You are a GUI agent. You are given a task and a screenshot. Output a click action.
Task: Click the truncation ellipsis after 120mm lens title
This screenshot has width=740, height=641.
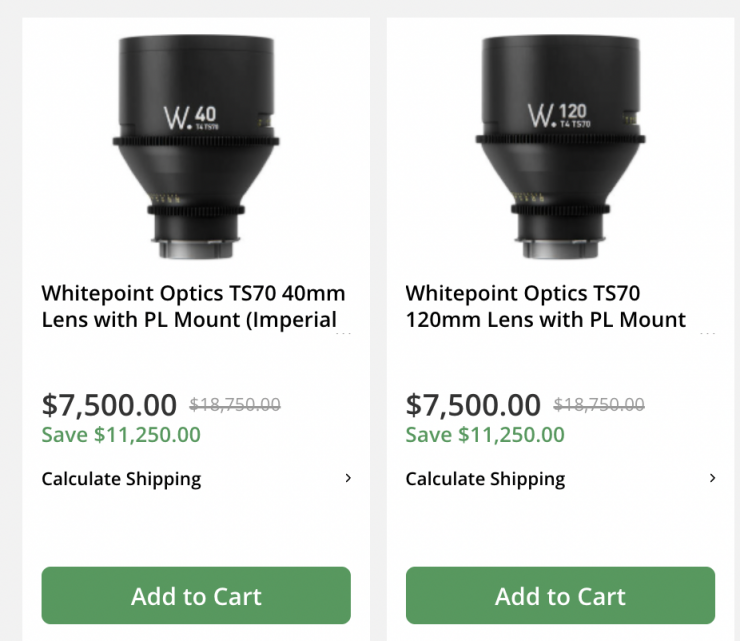(x=708, y=335)
